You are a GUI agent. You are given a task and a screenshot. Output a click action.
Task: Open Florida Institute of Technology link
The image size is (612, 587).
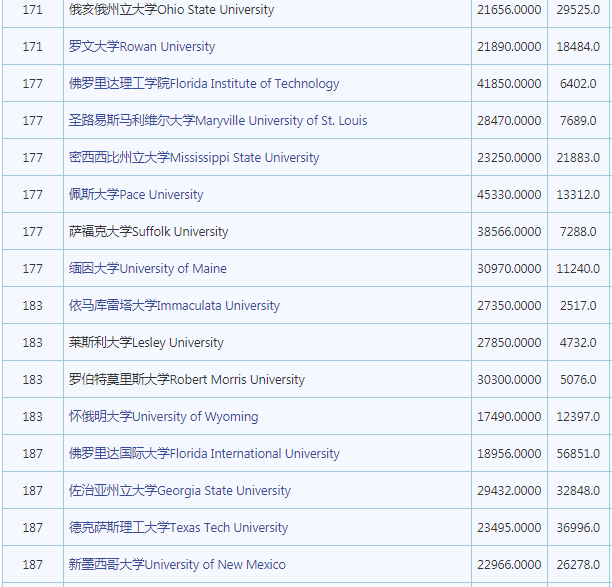[204, 84]
